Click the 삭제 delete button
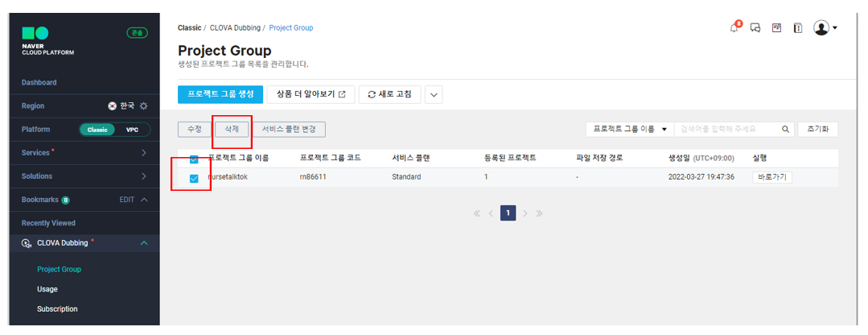 [x=232, y=129]
